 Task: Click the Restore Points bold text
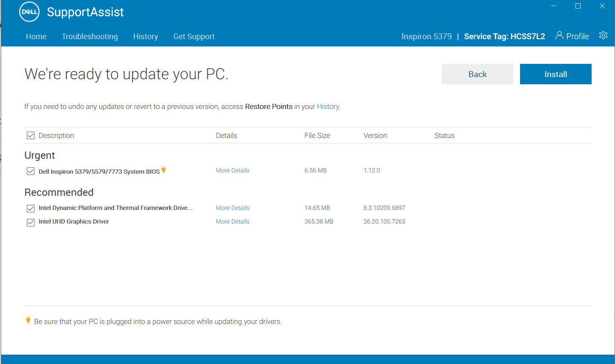point(269,106)
